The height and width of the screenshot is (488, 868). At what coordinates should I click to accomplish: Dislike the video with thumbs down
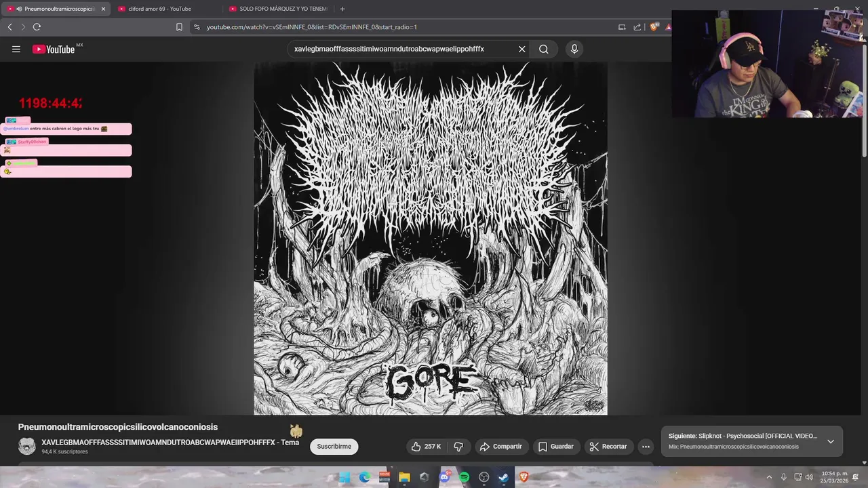[x=458, y=447]
